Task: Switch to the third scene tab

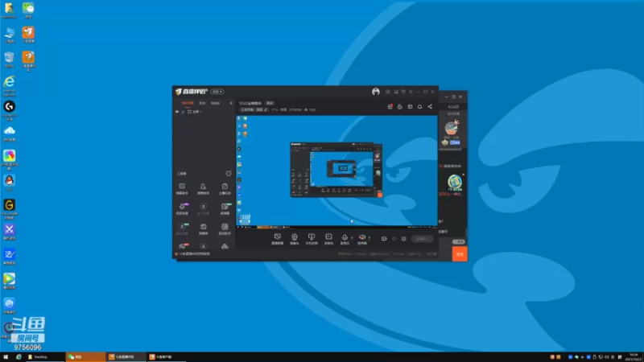Action: tap(215, 103)
